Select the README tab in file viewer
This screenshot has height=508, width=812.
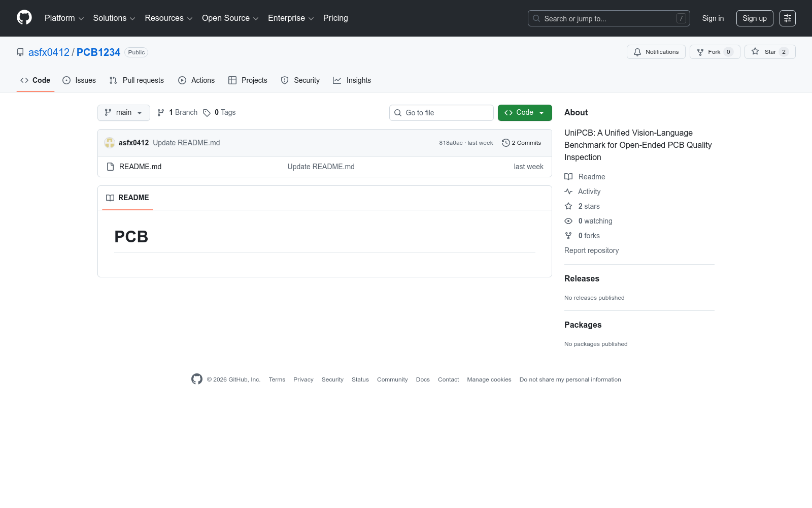point(127,198)
